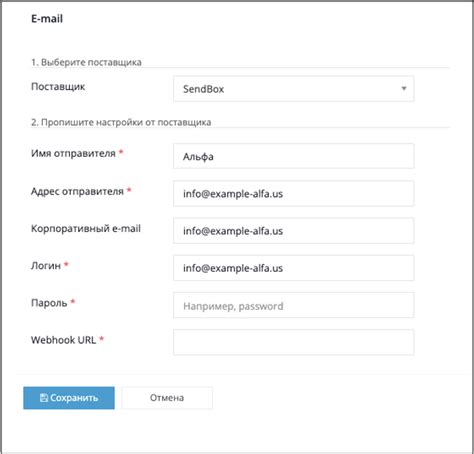Focus the Имя отправителя field containing Альфа
The height and width of the screenshot is (454, 474).
tap(294, 156)
